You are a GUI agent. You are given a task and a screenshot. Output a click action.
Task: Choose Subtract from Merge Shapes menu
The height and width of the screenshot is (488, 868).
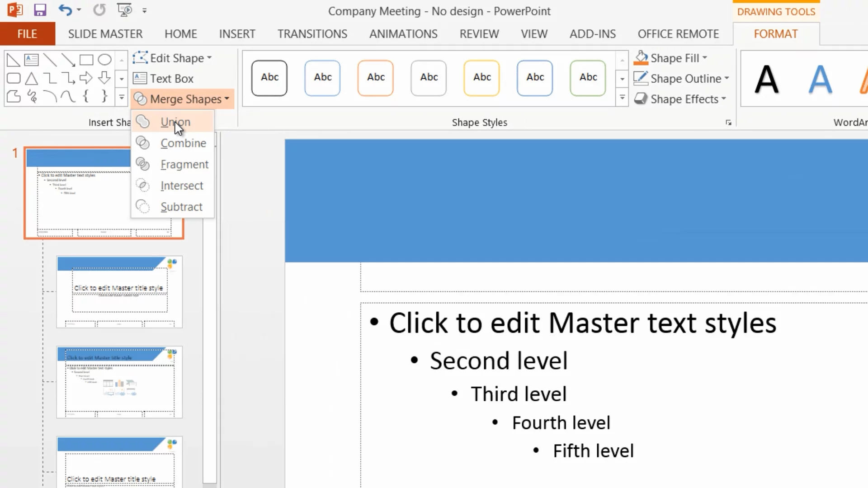pyautogui.click(x=181, y=207)
